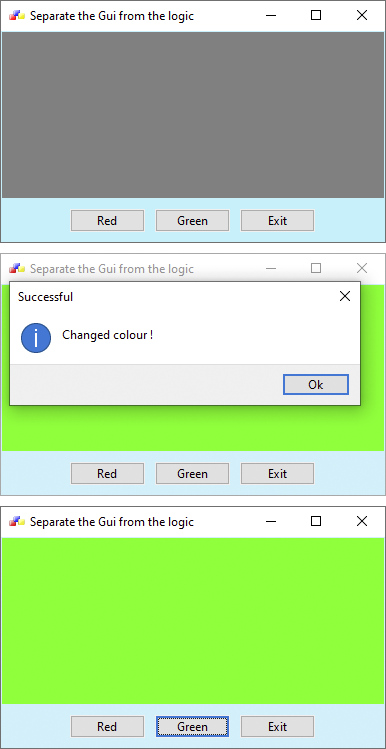Click the Red button in the middle window

107,473
